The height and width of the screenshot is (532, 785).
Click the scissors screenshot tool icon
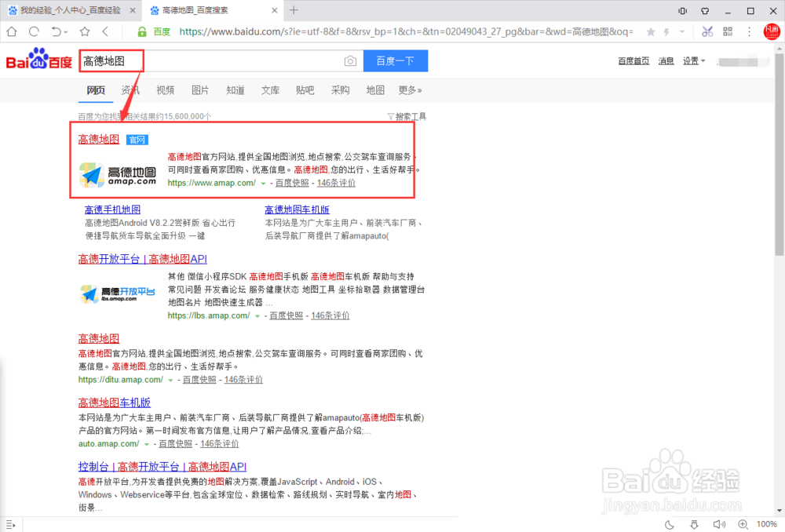[707, 32]
